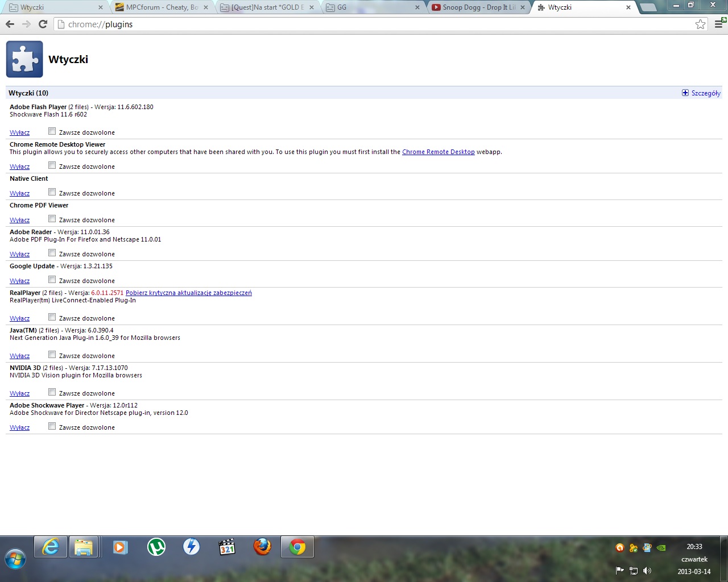
Task: Close the MPCforum tab
Action: [206, 7]
